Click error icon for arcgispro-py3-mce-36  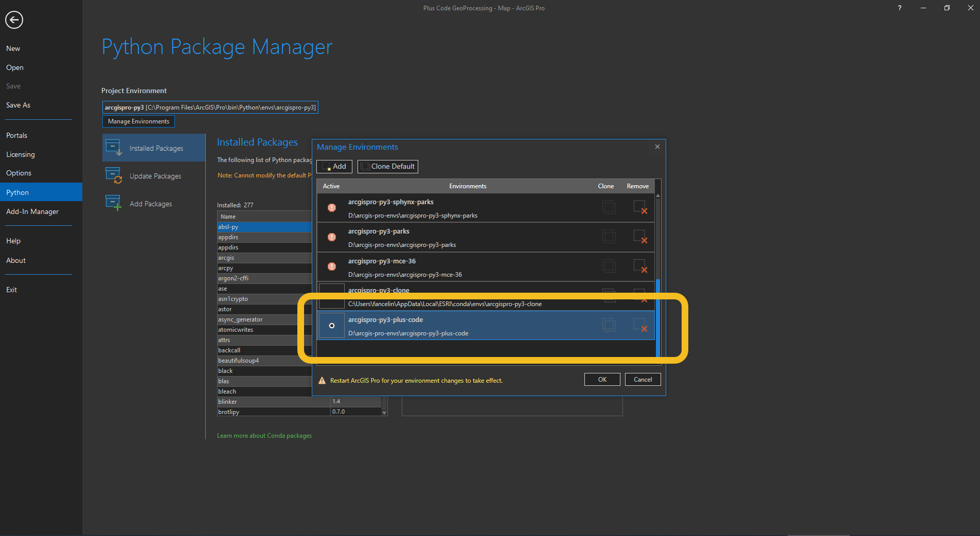pos(332,266)
